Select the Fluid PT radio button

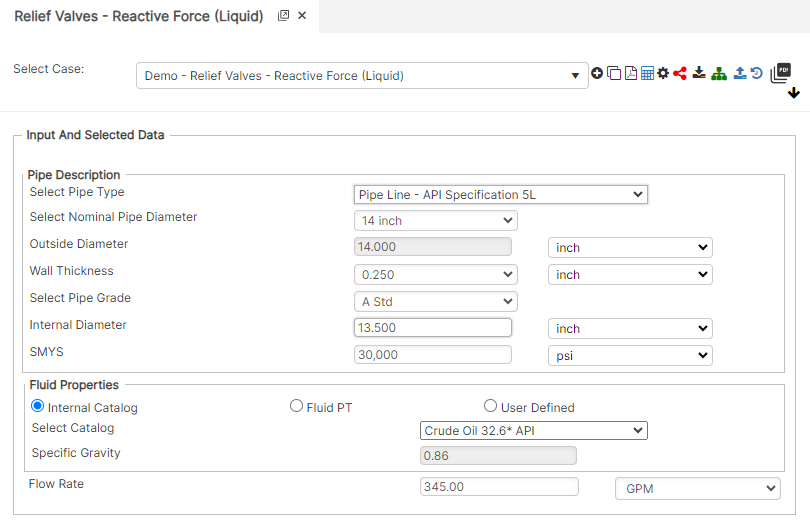point(296,406)
